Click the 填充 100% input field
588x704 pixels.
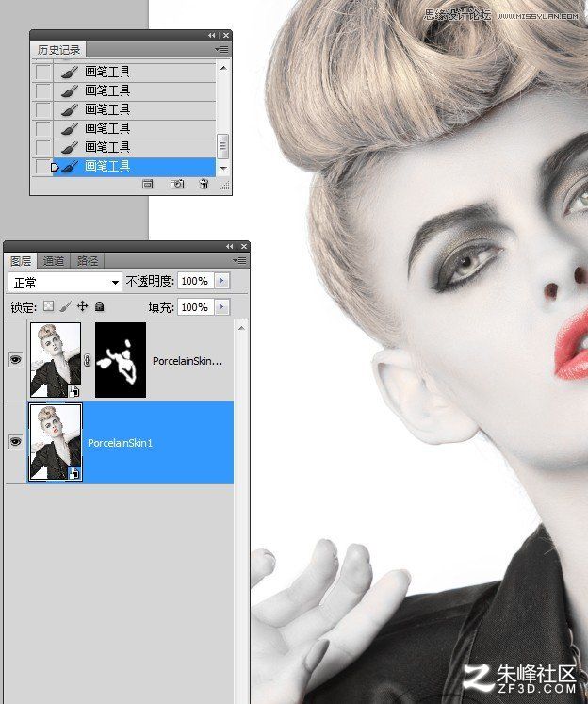pyautogui.click(x=195, y=307)
